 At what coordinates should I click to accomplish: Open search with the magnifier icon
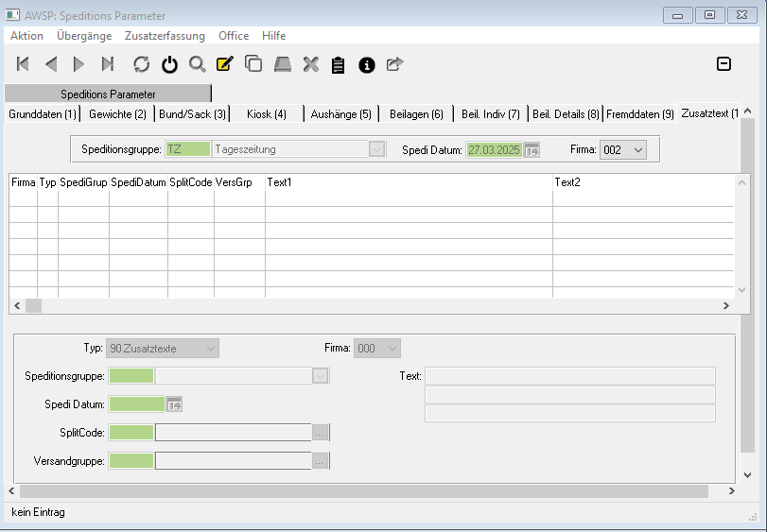click(197, 64)
